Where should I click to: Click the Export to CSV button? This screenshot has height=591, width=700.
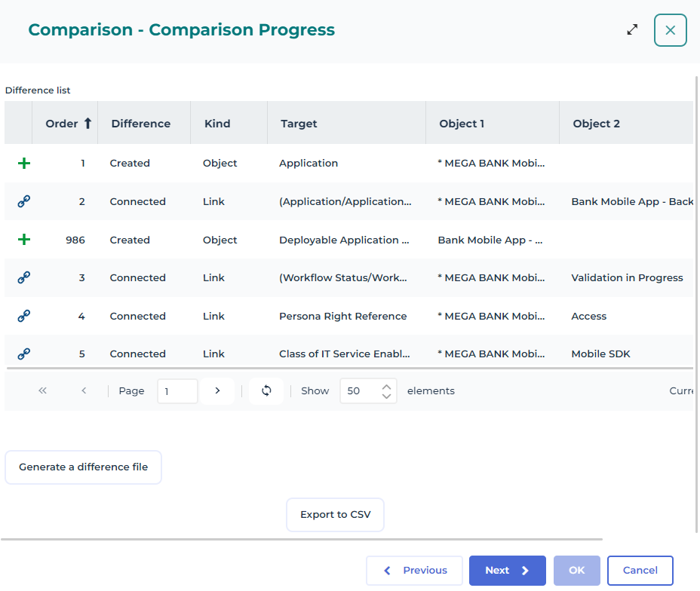coord(335,514)
